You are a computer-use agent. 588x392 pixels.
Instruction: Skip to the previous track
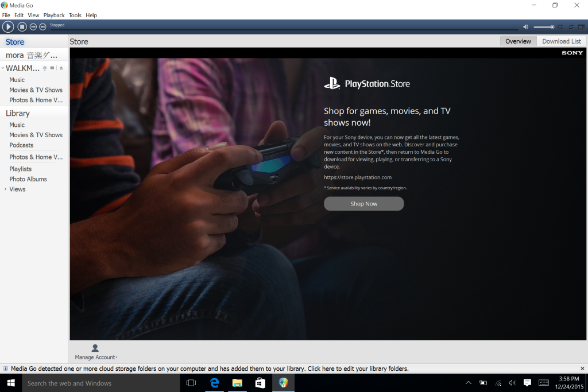click(33, 26)
